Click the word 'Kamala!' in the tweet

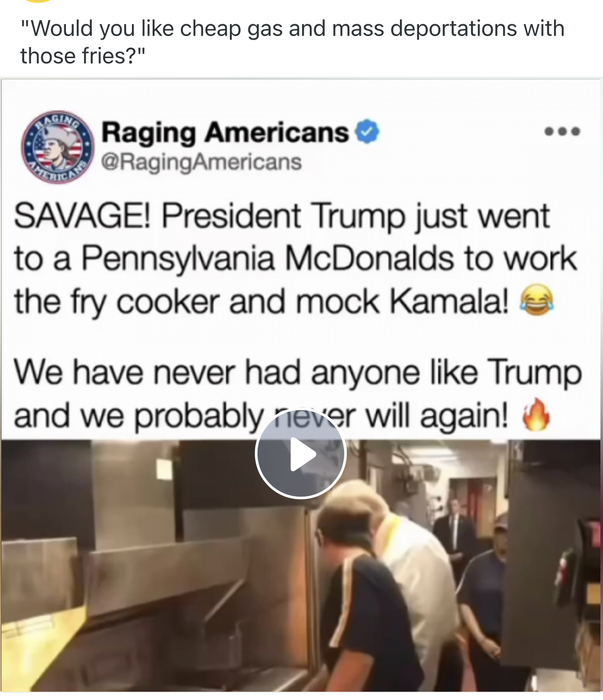coord(449,301)
